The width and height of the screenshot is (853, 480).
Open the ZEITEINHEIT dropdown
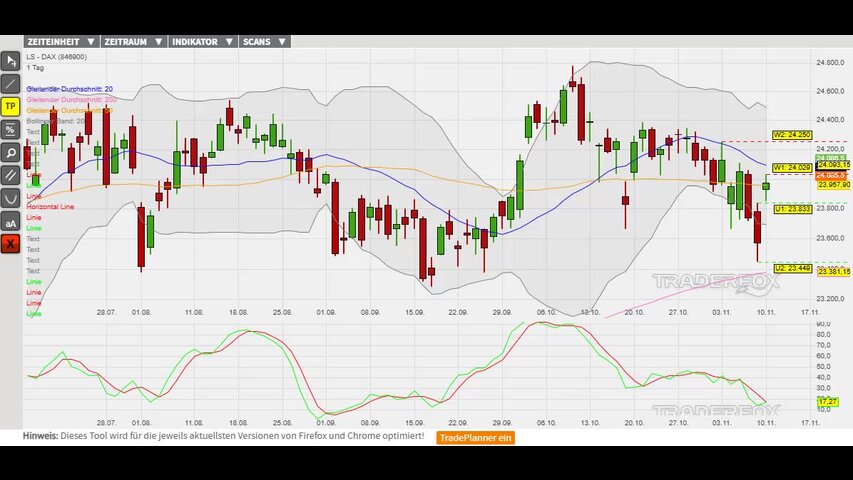[61, 42]
